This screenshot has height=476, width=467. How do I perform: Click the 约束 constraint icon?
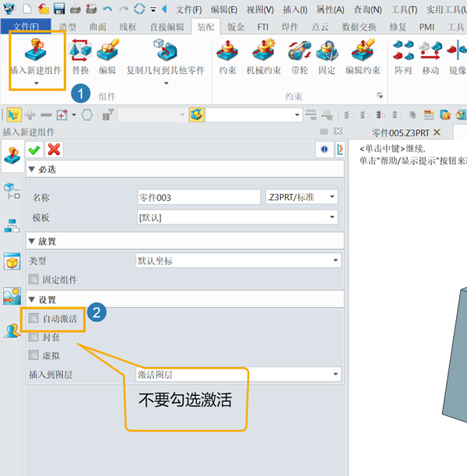(227, 50)
